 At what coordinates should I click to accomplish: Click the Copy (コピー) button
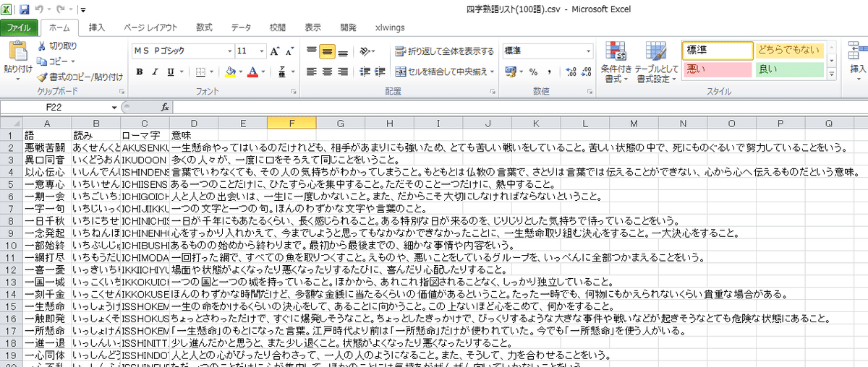(x=51, y=61)
